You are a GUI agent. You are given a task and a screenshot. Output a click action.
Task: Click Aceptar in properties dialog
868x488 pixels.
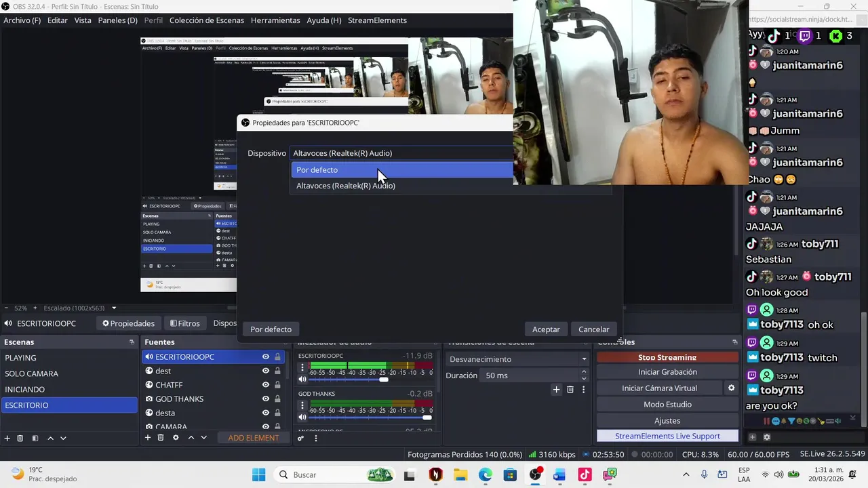coord(546,329)
